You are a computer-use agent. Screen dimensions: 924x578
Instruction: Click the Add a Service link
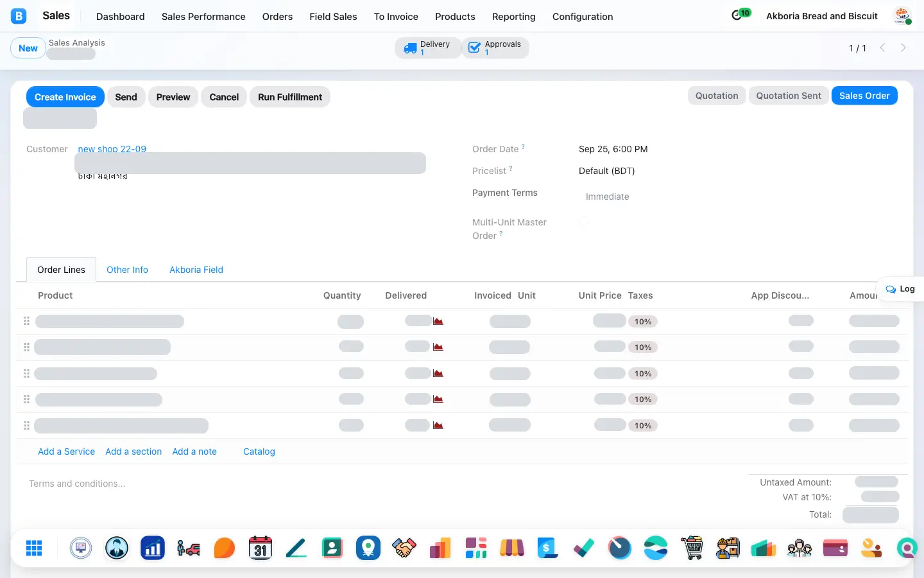click(x=66, y=451)
